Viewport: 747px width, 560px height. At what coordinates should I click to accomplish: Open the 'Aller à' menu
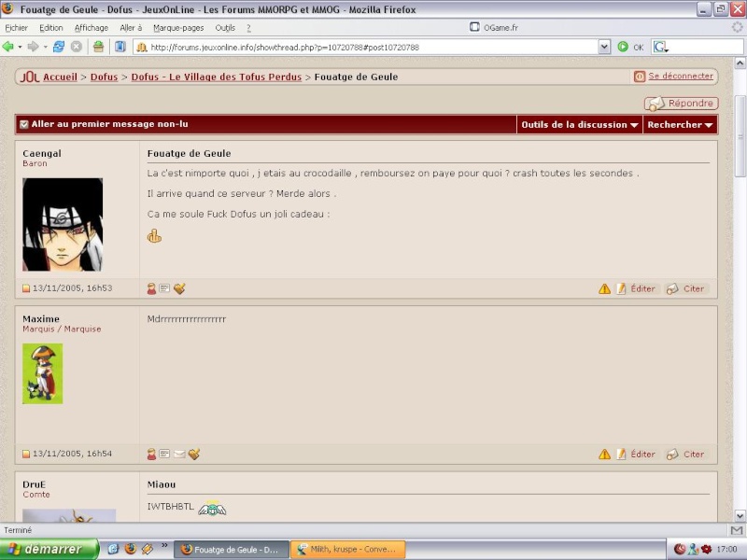pos(131,28)
